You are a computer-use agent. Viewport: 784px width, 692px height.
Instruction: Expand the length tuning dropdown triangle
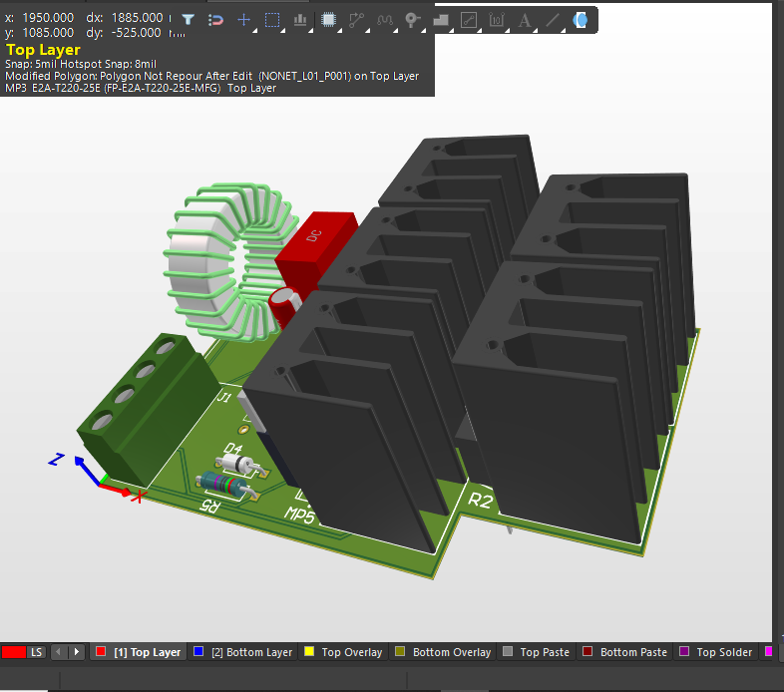396,31
